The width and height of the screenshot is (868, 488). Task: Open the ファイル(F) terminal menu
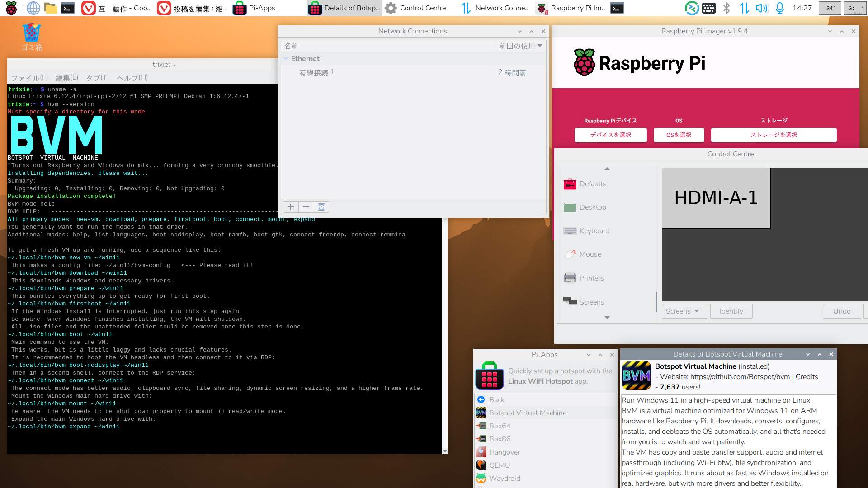click(29, 77)
